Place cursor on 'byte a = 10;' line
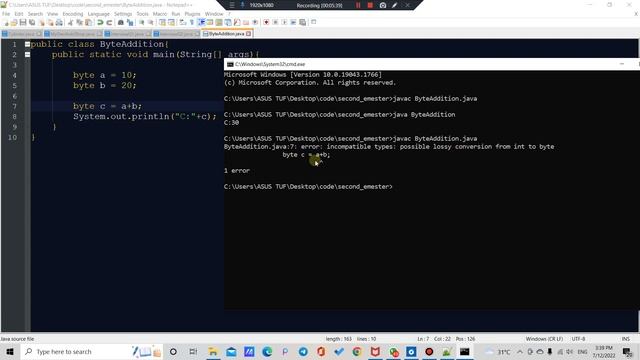Screen dimensions: 640x360 (104, 75)
